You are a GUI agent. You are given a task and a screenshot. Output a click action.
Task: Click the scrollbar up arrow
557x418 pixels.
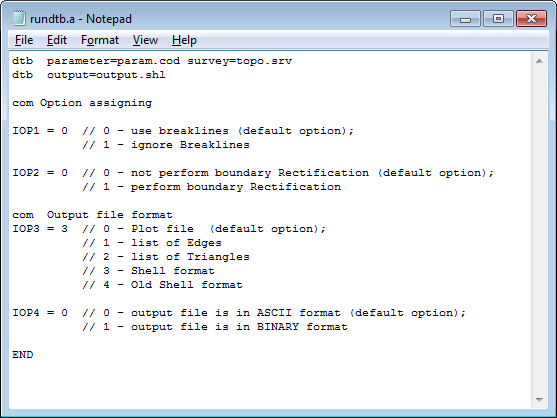tap(539, 61)
